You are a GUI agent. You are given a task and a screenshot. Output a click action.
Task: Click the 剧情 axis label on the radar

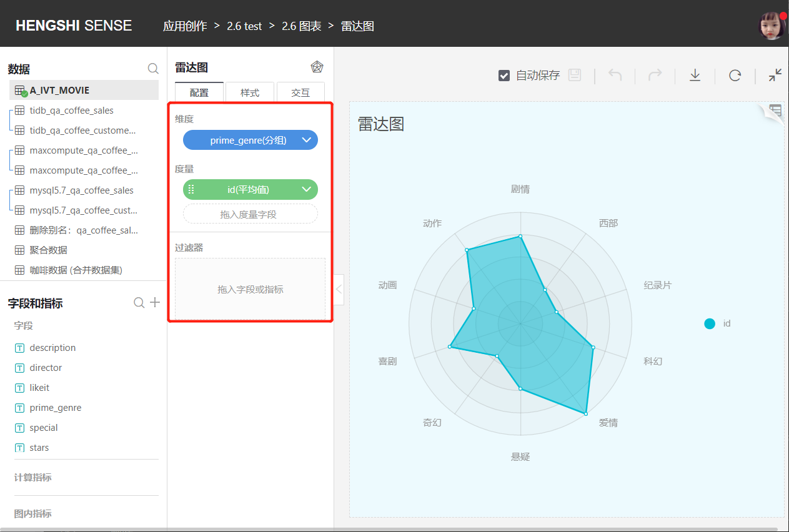point(520,189)
